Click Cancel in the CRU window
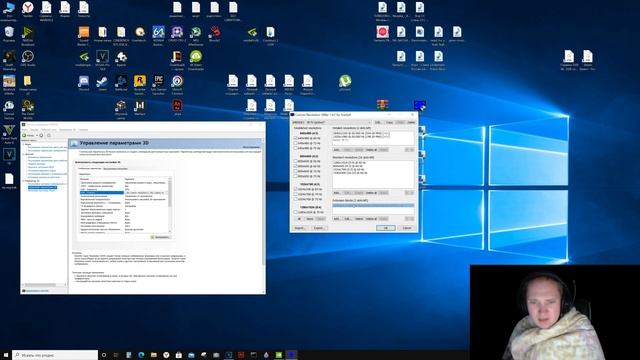 (x=407, y=228)
